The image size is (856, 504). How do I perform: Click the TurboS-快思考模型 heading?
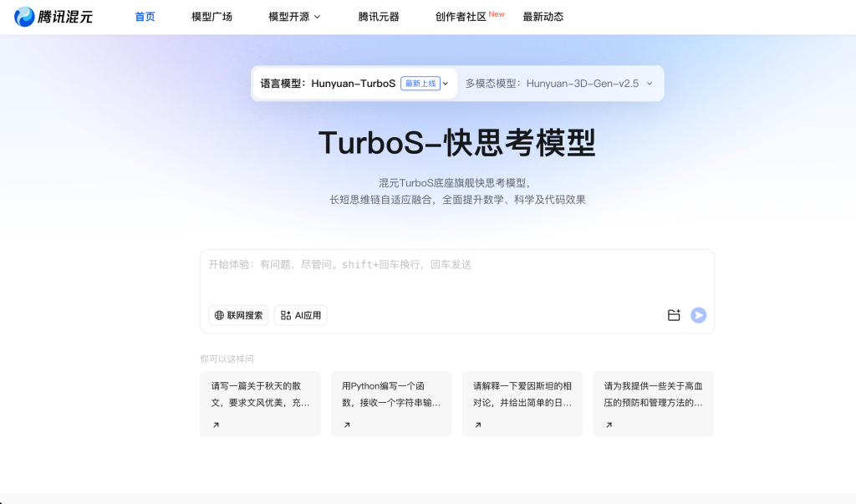click(x=457, y=143)
